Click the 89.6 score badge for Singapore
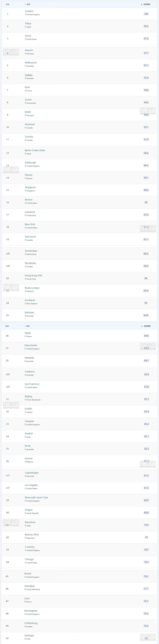 pyautogui.click(x=146, y=190)
